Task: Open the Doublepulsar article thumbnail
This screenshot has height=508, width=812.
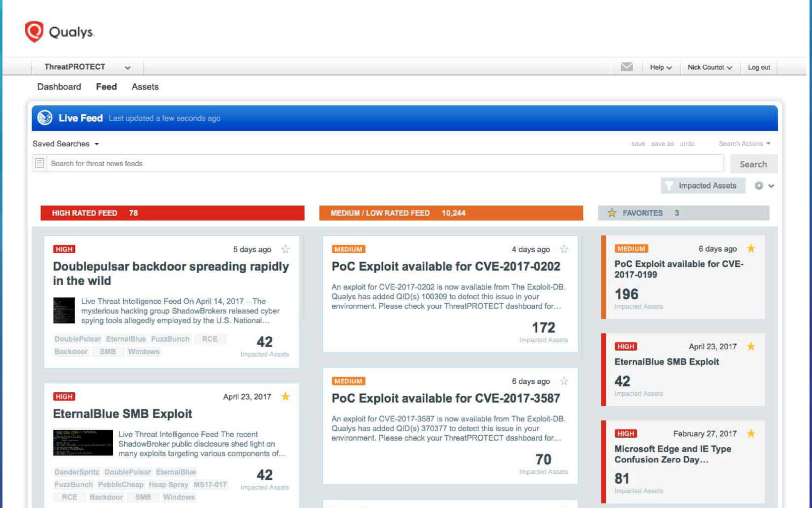Action: (64, 310)
